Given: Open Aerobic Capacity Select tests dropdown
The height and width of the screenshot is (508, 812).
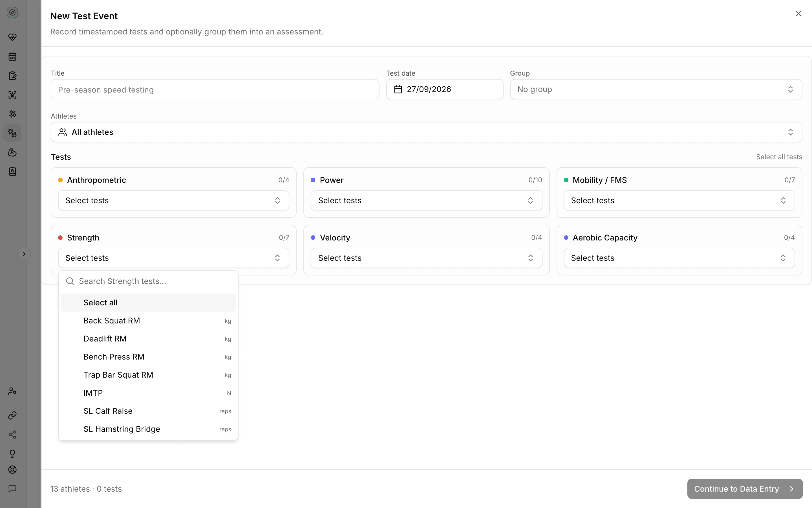Looking at the screenshot, I should coord(679,258).
